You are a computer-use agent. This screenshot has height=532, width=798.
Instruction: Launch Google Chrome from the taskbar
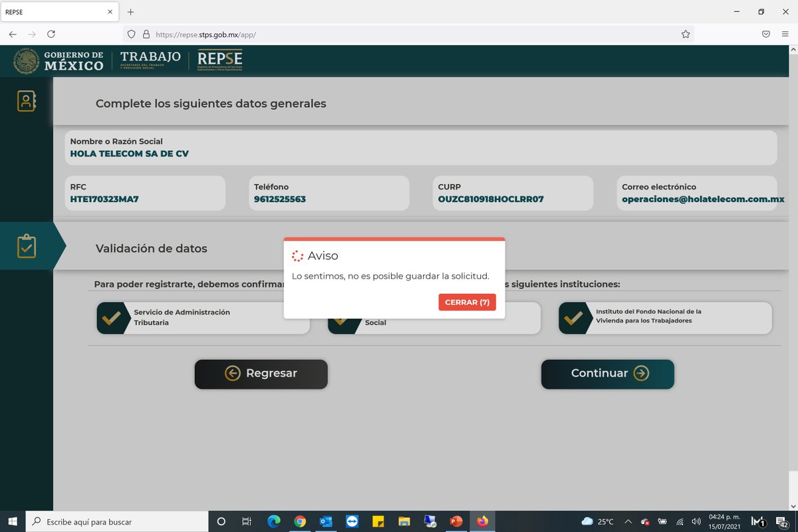(x=300, y=521)
